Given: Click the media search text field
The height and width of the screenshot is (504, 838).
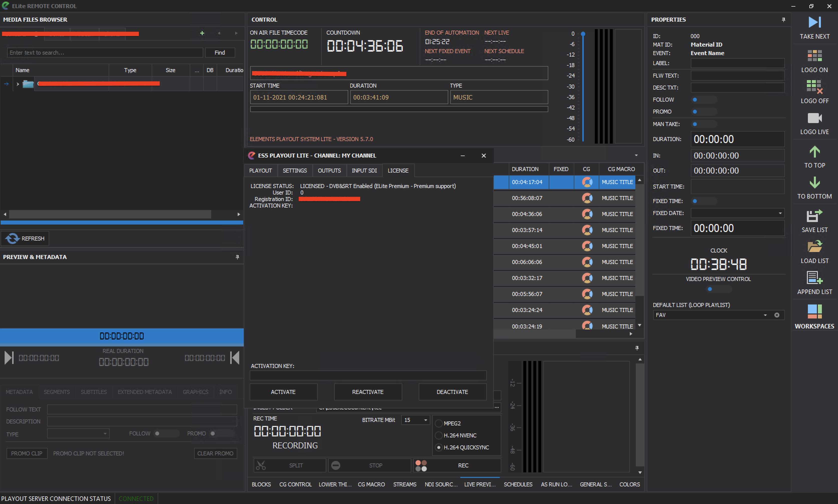Looking at the screenshot, I should click(105, 53).
